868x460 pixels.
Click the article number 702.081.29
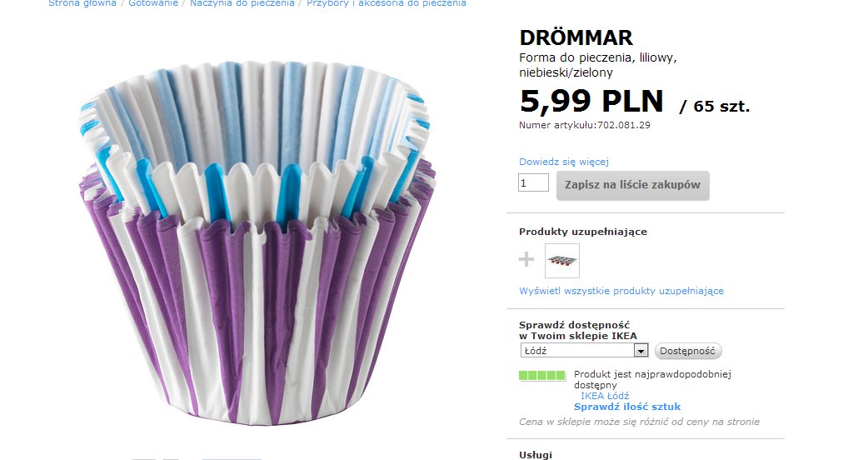coord(621,125)
